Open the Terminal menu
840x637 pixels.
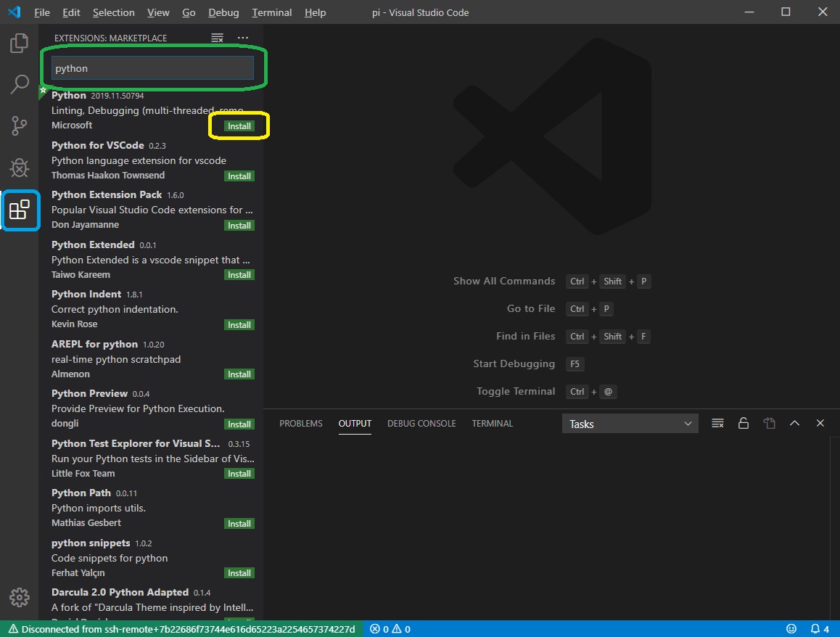point(271,12)
